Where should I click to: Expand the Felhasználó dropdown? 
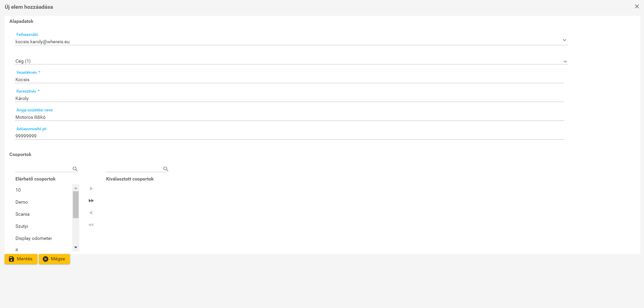click(564, 40)
